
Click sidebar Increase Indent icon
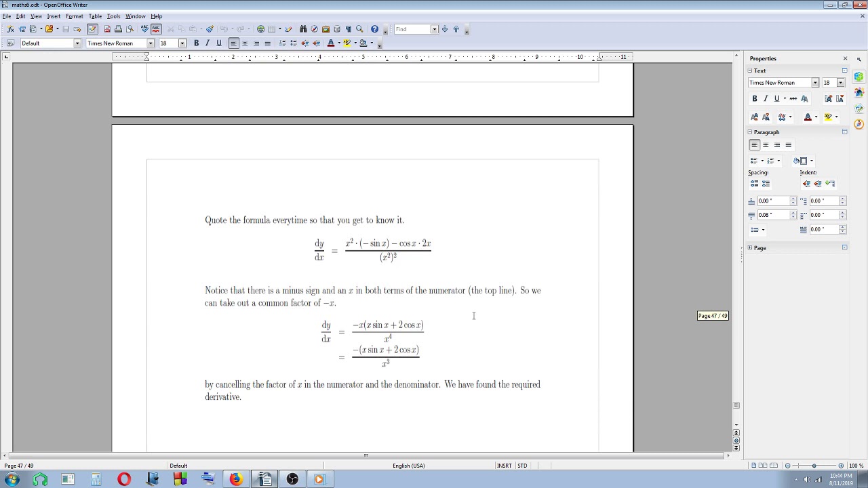tap(806, 184)
